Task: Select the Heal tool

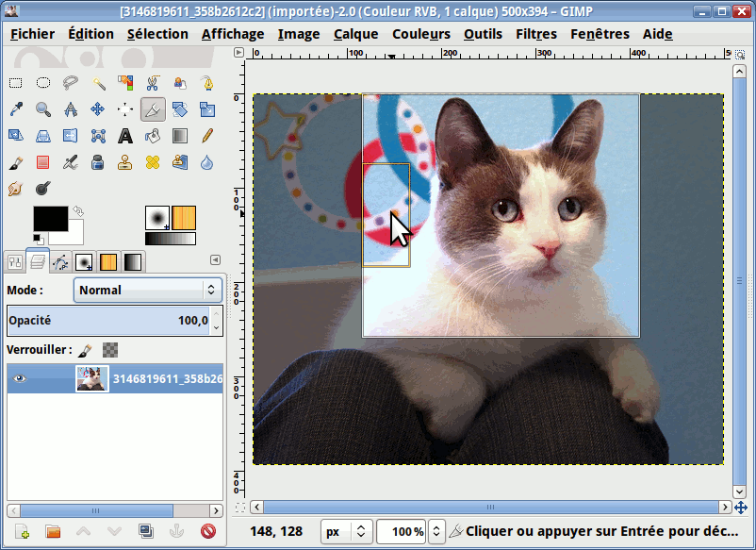Action: point(153,162)
